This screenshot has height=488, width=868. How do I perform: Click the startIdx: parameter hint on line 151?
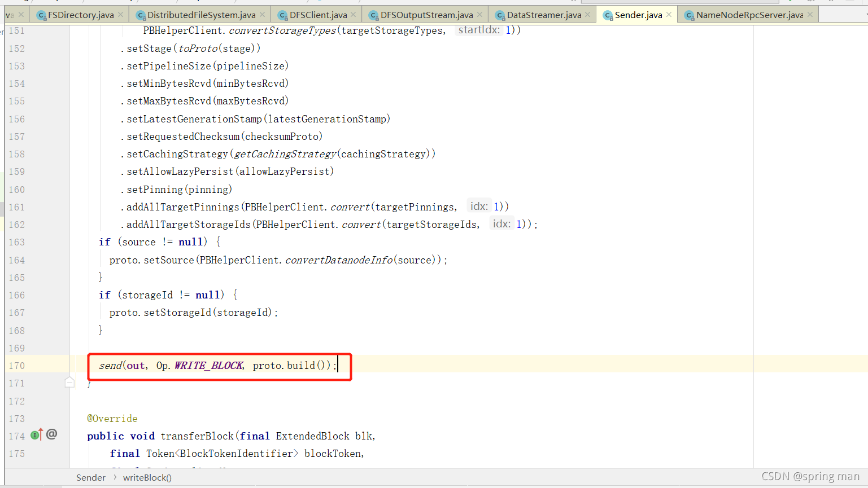479,30
